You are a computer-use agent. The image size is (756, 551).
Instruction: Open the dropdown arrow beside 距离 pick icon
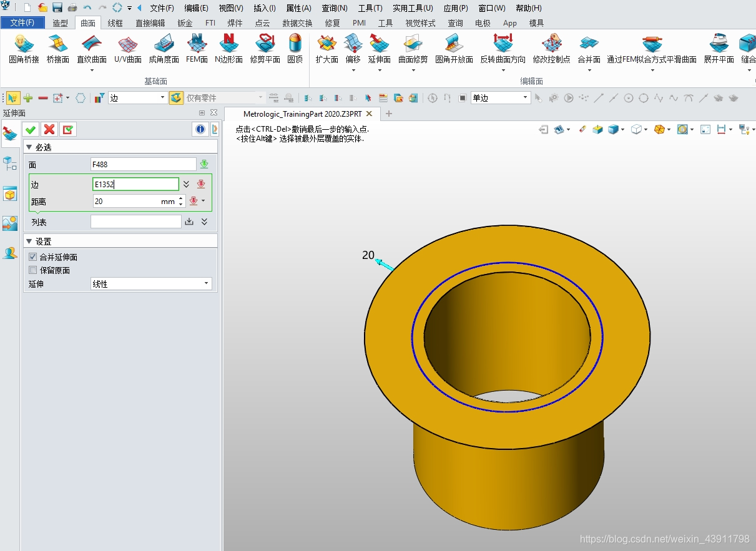[203, 201]
